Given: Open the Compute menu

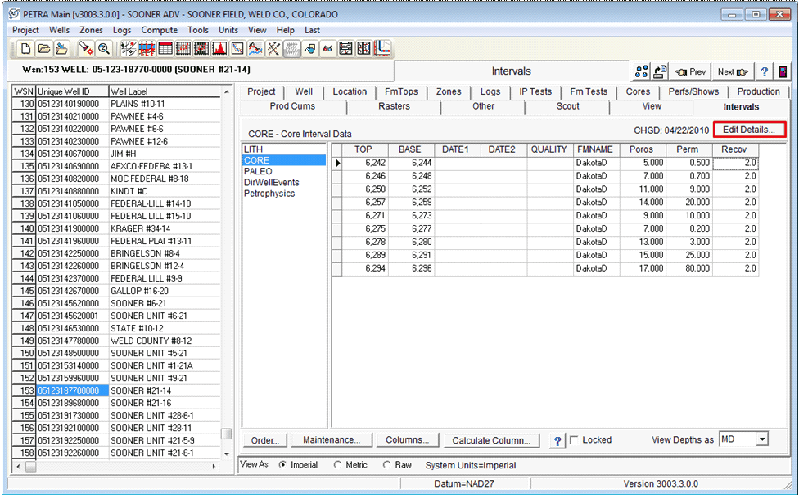Looking at the screenshot, I should pyautogui.click(x=159, y=30).
